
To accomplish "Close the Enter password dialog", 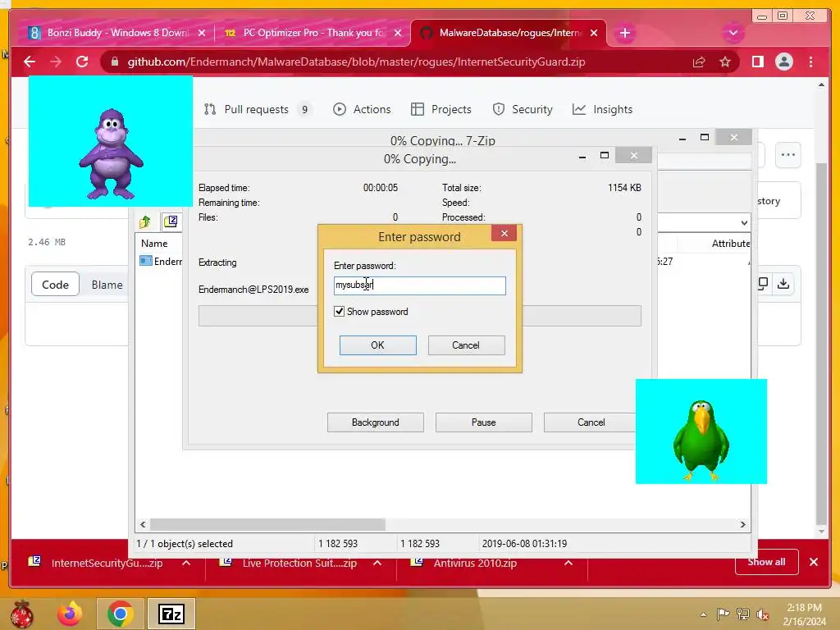I will tap(504, 233).
